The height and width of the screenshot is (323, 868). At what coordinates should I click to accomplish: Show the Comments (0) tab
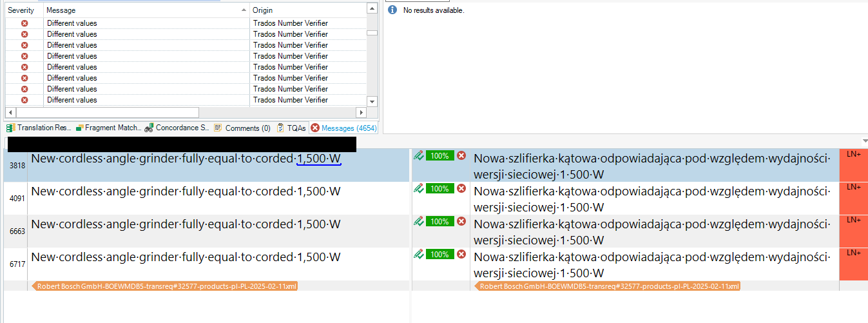pos(242,128)
